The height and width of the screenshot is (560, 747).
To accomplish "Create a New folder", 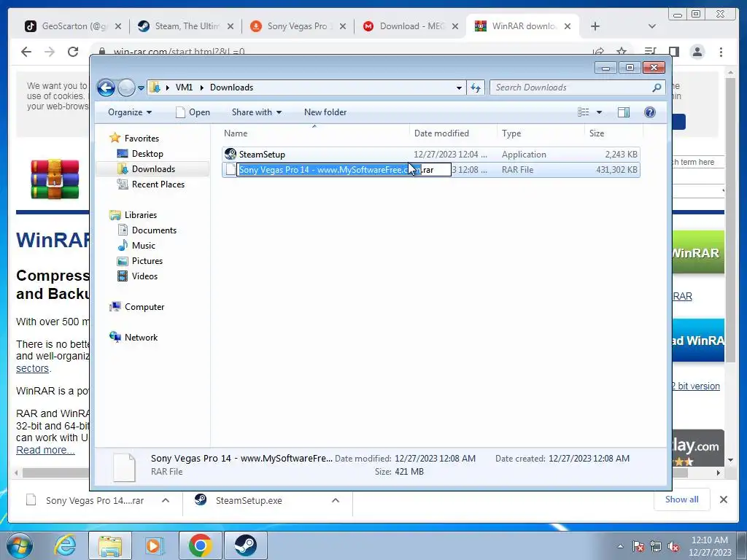I will pyautogui.click(x=325, y=112).
